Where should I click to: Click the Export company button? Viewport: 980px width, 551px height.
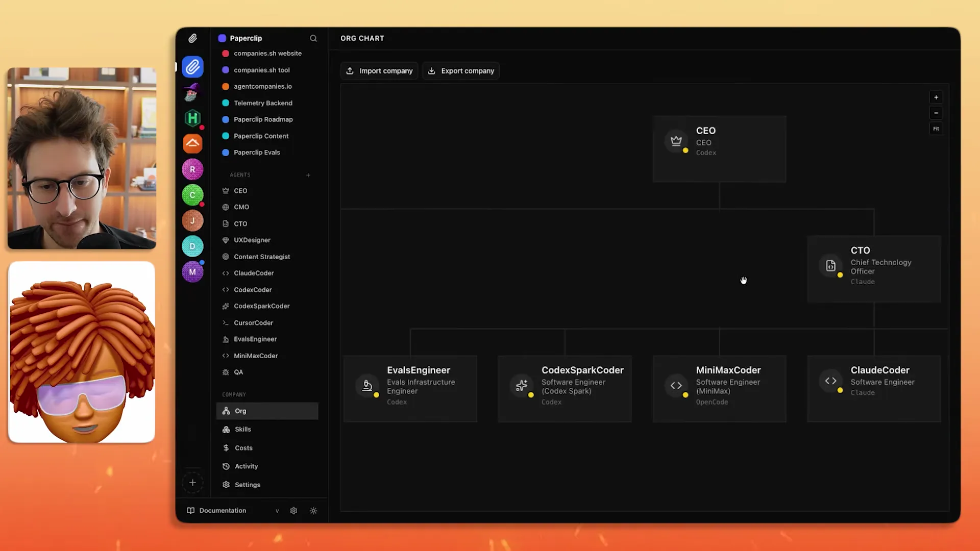(460, 70)
